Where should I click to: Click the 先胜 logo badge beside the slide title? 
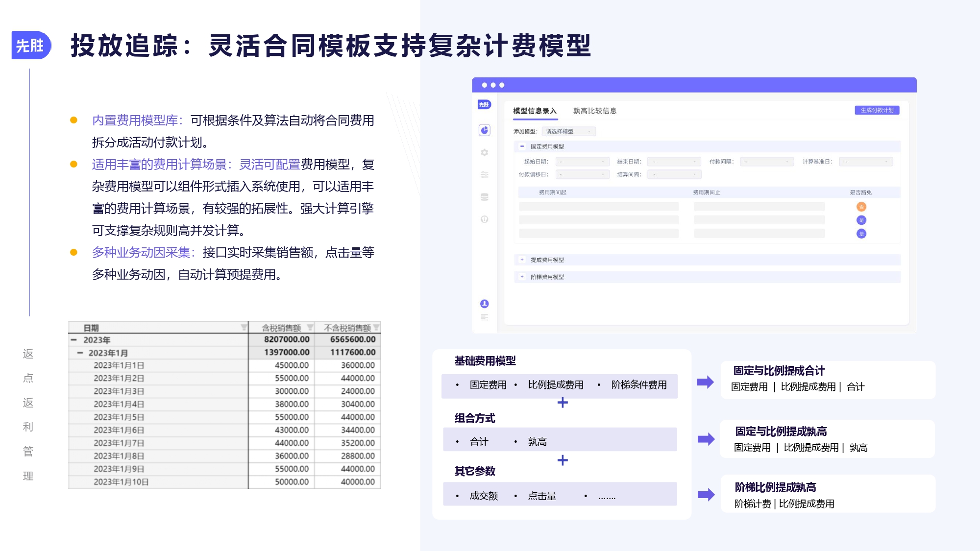click(31, 46)
